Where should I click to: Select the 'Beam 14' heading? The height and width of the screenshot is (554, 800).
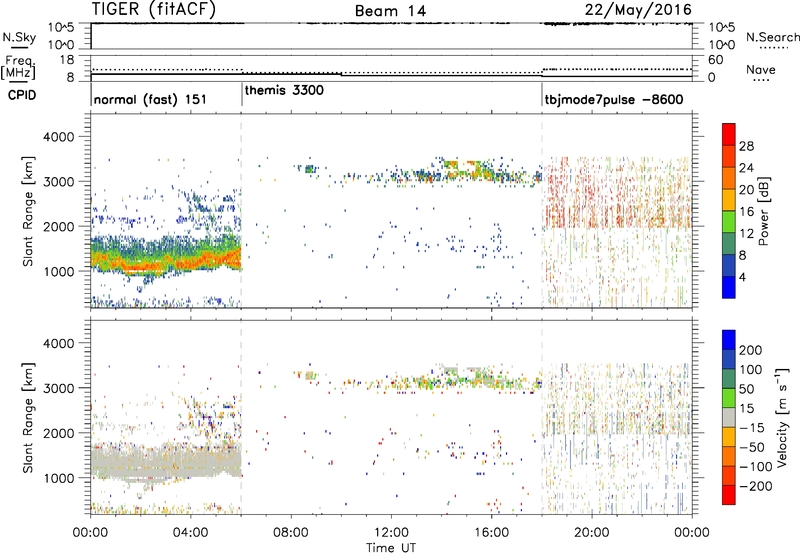[x=390, y=11]
